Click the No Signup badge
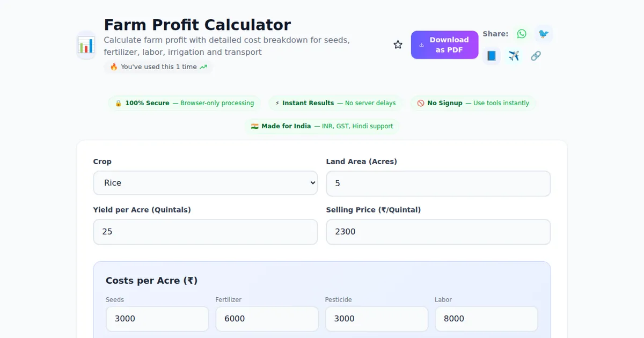This screenshot has width=644, height=338. pos(473,103)
